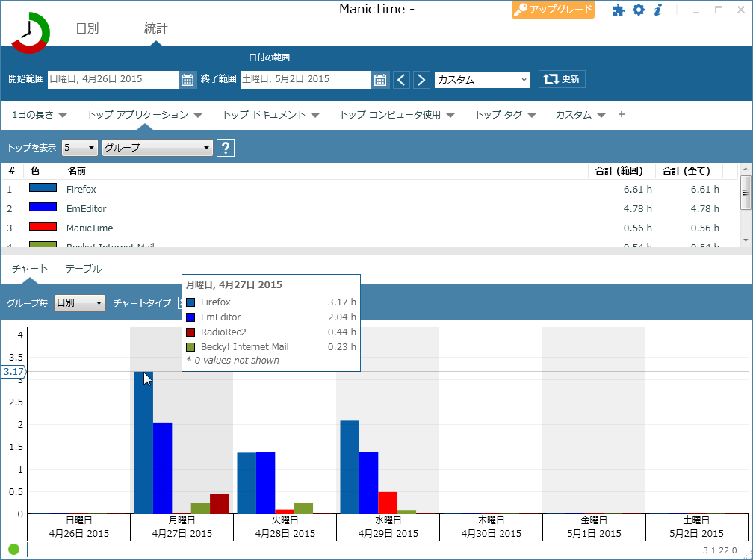The height and width of the screenshot is (560, 753).
Task: Select the EmEditor row name
Action: click(87, 209)
